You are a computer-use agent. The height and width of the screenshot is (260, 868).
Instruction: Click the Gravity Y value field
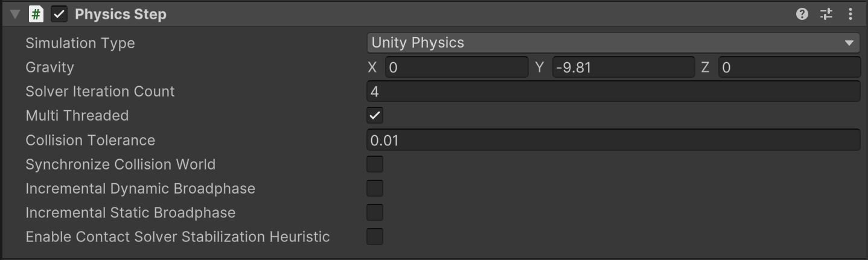pos(623,68)
